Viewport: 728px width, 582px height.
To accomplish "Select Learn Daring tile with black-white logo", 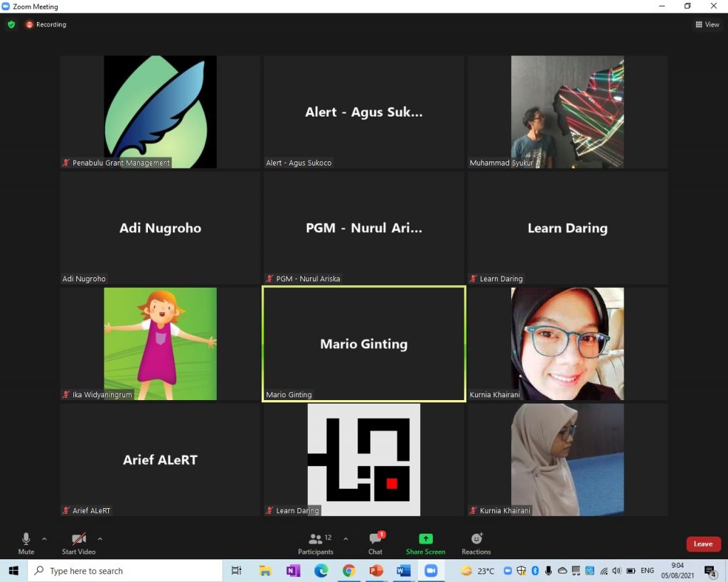I will tap(364, 460).
